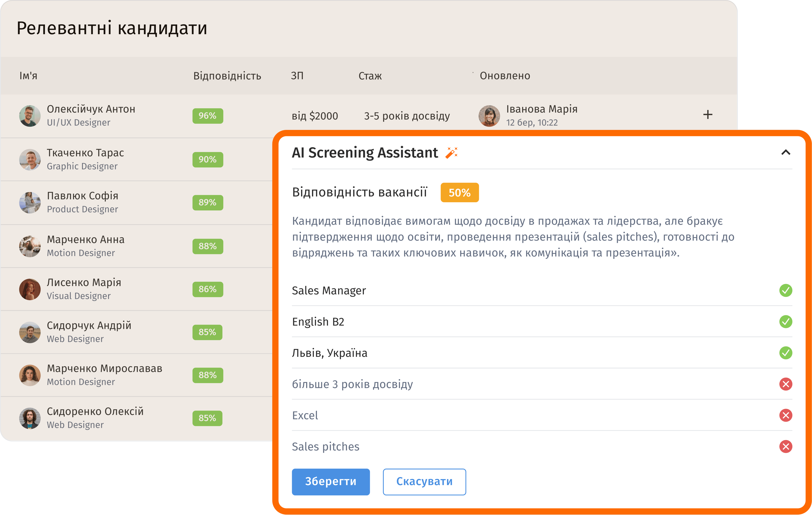Viewport: 812px width, 515px height.
Task: Click the magic wand icon beside AI Screening Assistant
Action: (451, 153)
